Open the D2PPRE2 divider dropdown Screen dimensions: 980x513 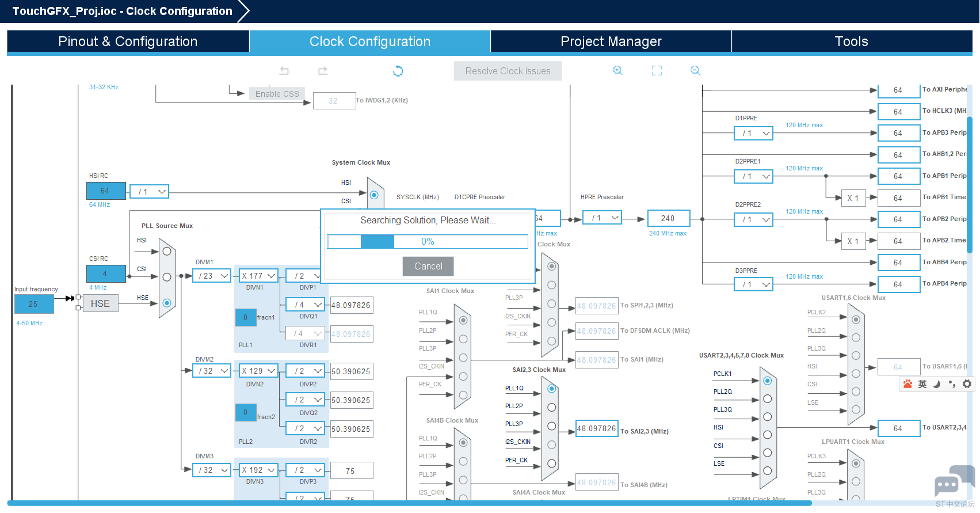pos(753,219)
